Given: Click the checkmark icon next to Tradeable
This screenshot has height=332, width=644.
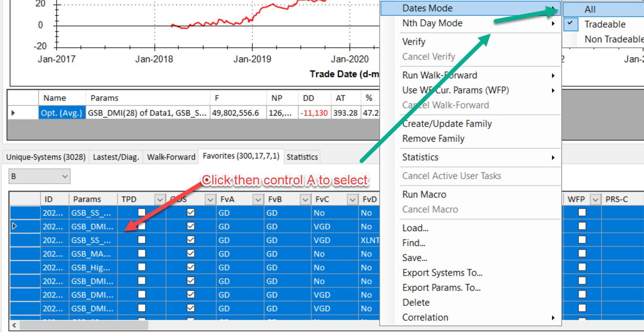Looking at the screenshot, I should 570,24.
